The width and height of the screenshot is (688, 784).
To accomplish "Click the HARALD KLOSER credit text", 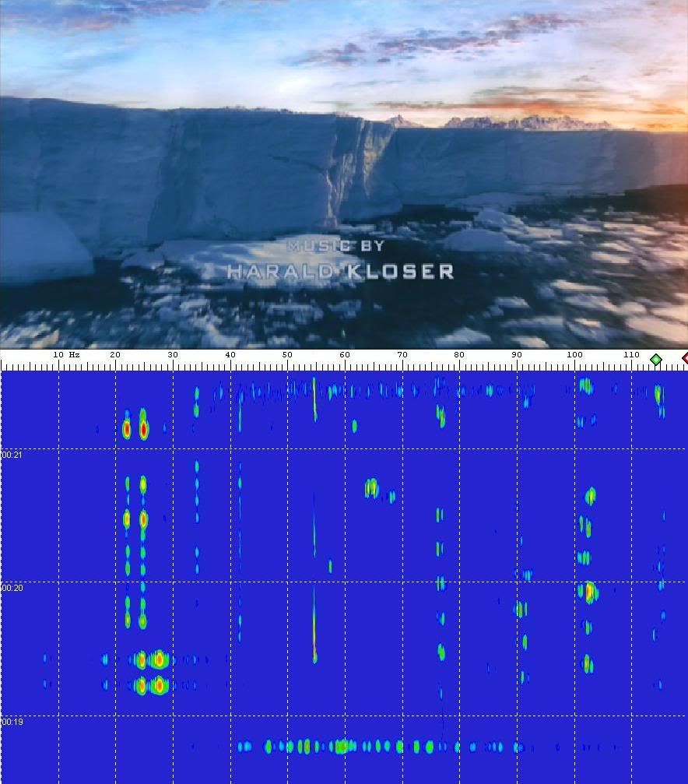I will coord(340,271).
